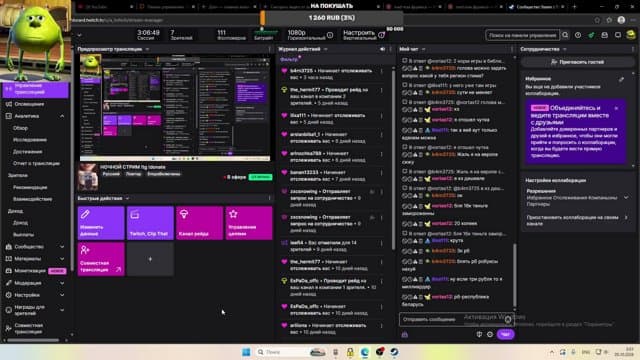640x360 pixels.
Task: Open the activity feed Filter (Фильтр) link
Action: click(x=289, y=60)
